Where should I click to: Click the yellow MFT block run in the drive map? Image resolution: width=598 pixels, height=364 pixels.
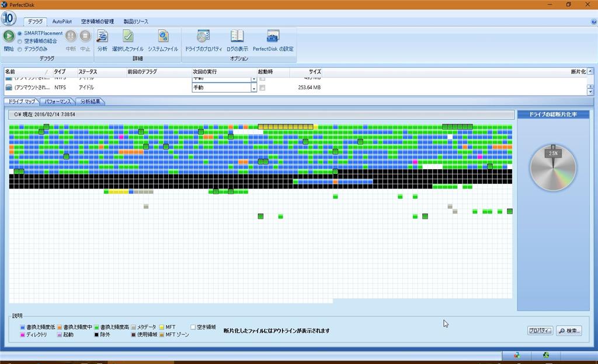[286, 127]
